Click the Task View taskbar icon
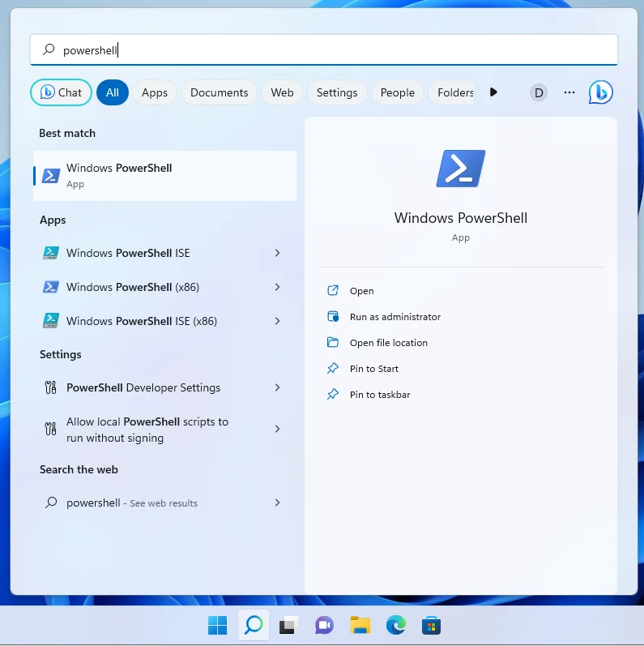This screenshot has width=644, height=646. [x=288, y=625]
